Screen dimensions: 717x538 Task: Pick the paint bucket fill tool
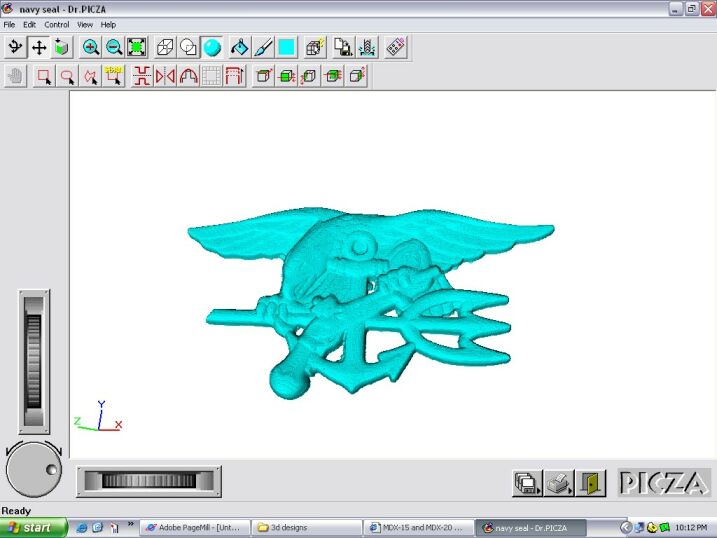[240, 47]
